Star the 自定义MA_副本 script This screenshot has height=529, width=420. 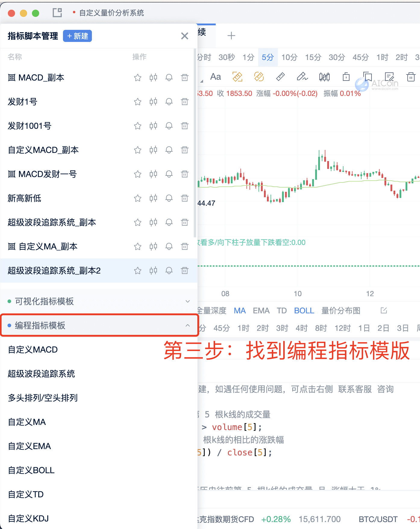pos(138,246)
